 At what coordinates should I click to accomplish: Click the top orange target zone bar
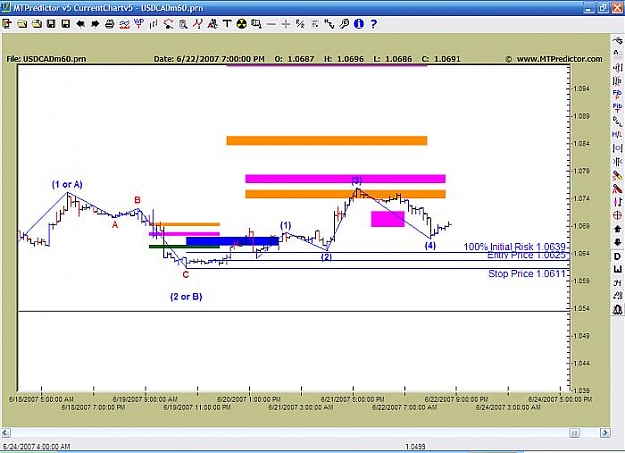327,140
